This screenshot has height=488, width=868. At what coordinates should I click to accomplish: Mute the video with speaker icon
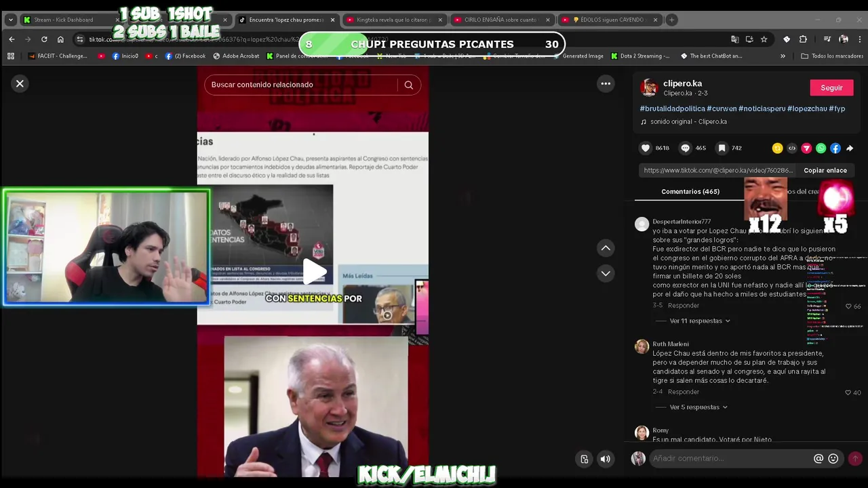[606, 459]
